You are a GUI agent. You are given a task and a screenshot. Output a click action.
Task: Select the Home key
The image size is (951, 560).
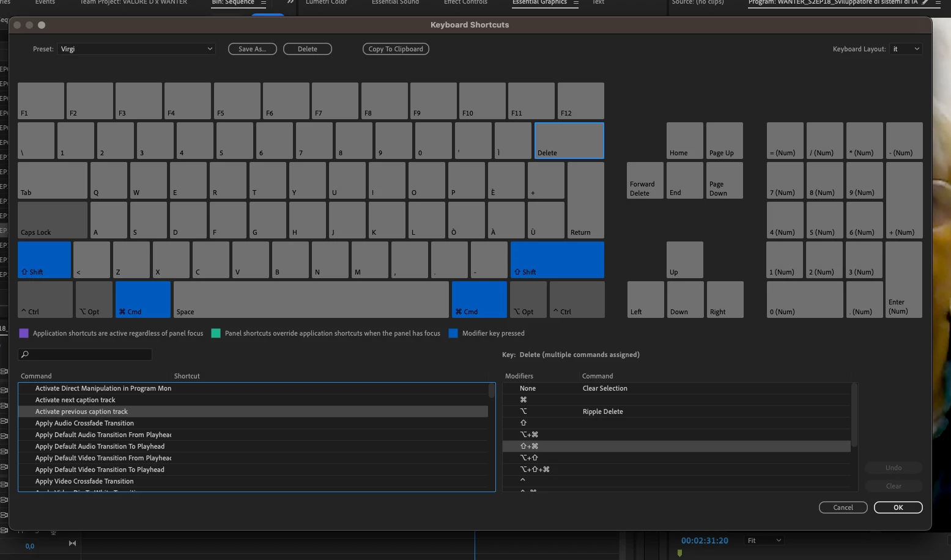pyautogui.click(x=685, y=141)
